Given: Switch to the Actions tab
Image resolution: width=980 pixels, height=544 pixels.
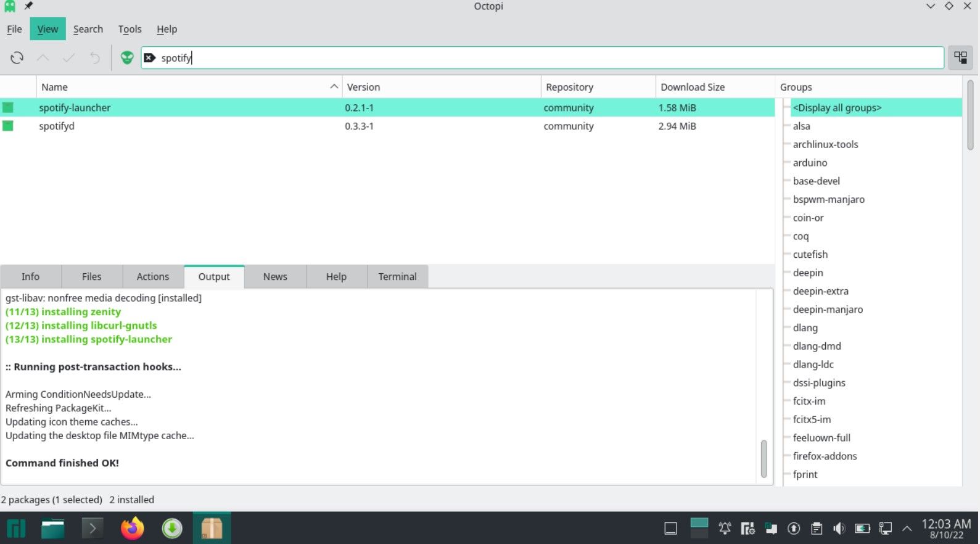Looking at the screenshot, I should pyautogui.click(x=153, y=277).
